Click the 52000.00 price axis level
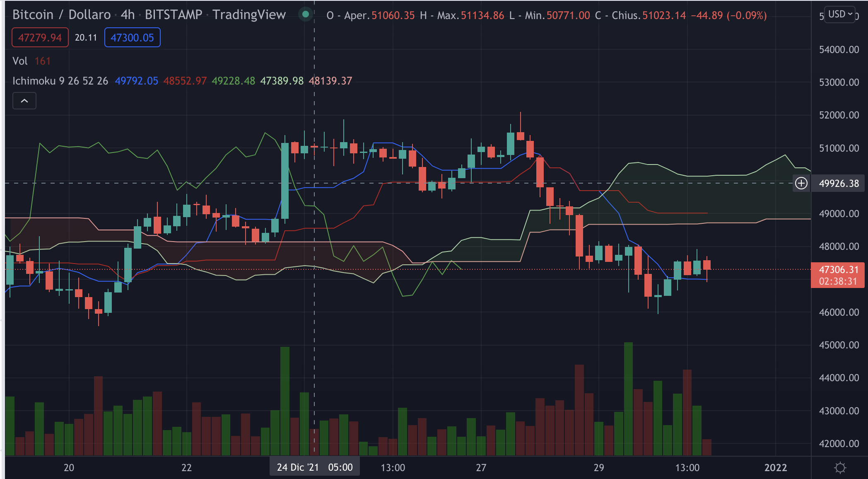Screen dimensions: 868x479 [x=839, y=115]
